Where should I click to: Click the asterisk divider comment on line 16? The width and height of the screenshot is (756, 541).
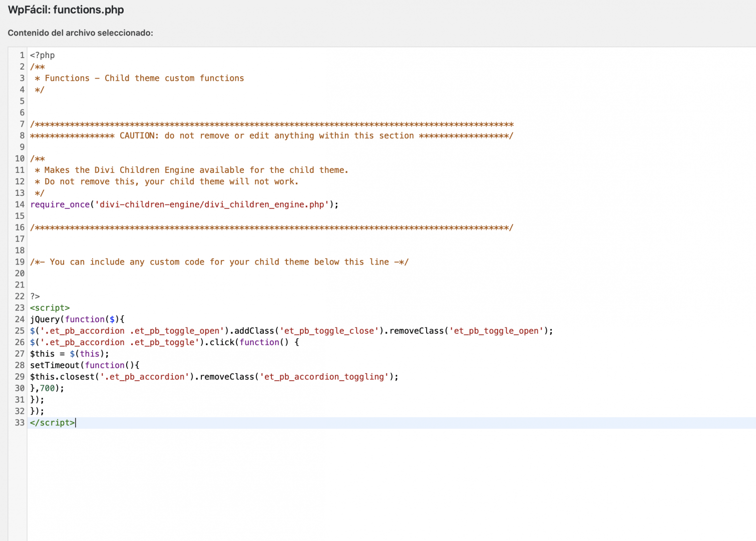272,228
